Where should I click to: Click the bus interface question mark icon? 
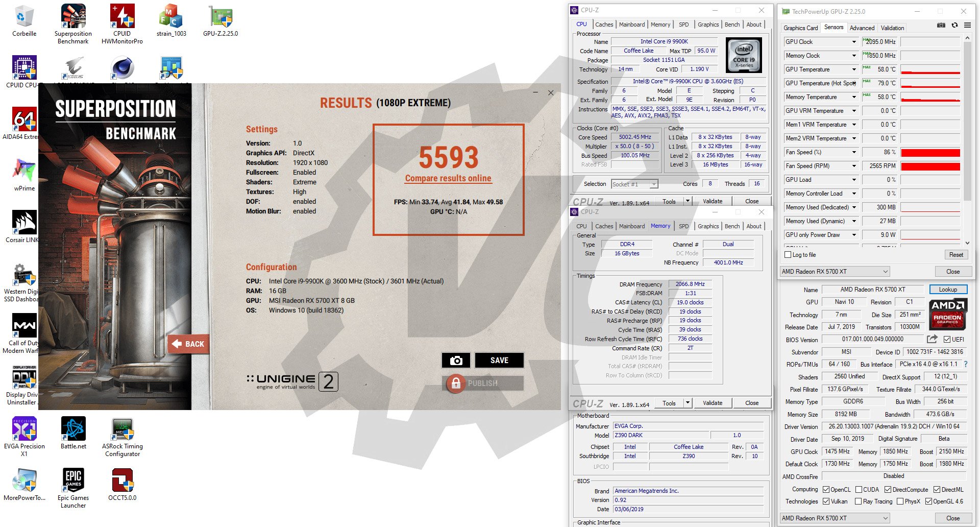tap(966, 364)
